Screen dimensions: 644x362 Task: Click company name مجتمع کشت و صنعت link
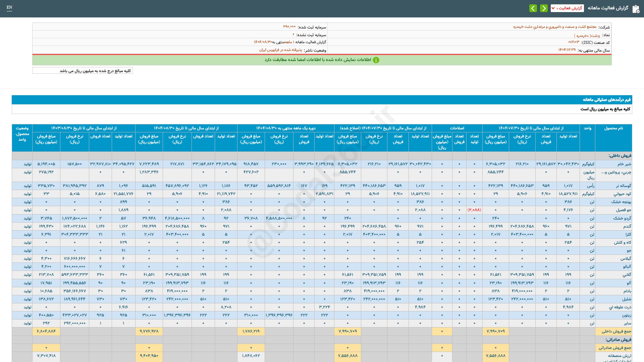point(554,27)
